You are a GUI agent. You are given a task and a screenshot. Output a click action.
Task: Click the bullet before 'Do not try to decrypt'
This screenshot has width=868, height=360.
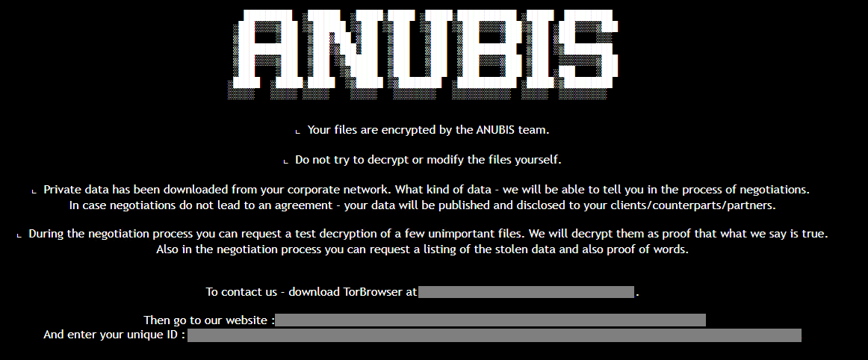(x=285, y=162)
